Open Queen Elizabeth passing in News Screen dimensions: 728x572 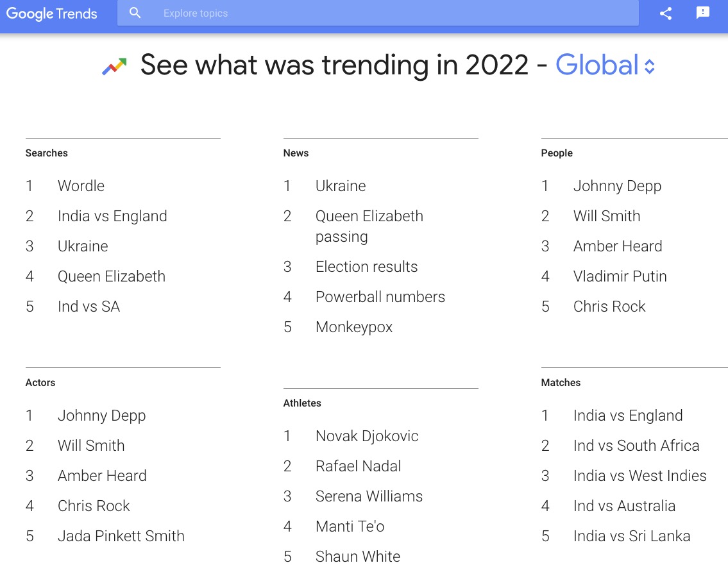[x=369, y=226]
